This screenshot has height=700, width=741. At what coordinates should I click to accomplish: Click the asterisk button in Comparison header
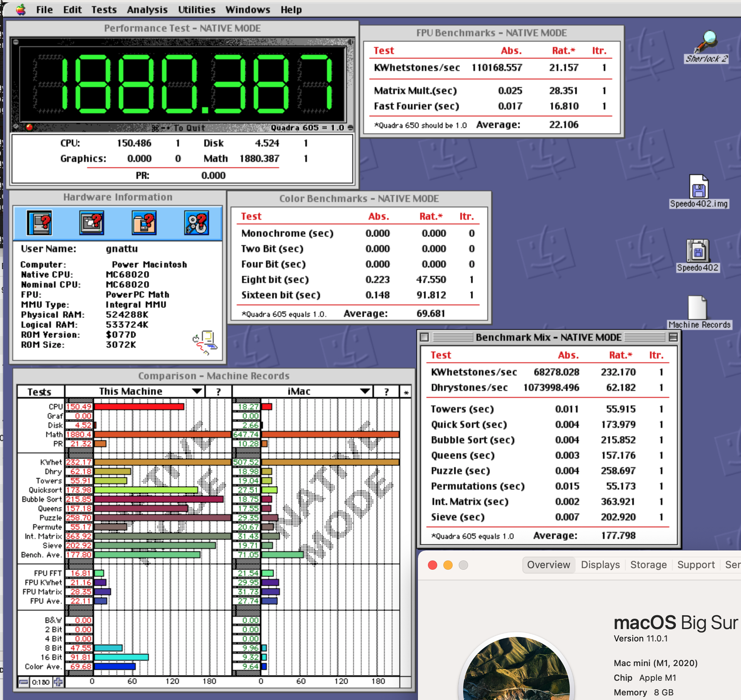click(x=406, y=392)
